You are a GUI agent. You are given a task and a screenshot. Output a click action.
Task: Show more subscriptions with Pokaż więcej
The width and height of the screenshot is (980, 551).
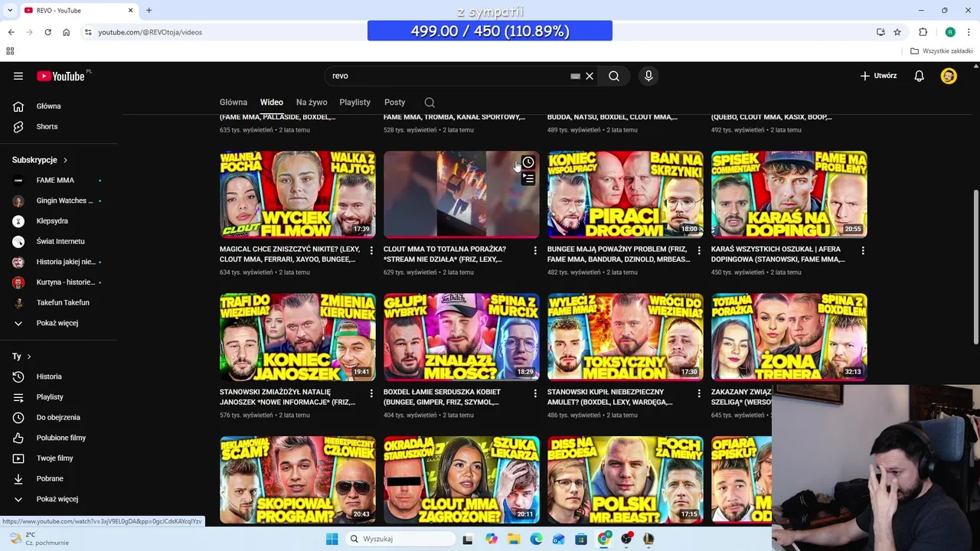(x=57, y=323)
